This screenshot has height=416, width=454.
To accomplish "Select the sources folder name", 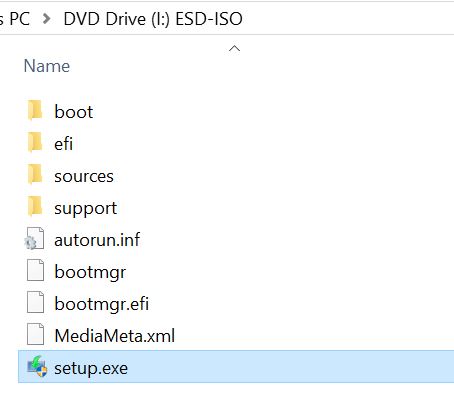I will pyautogui.click(x=84, y=176).
